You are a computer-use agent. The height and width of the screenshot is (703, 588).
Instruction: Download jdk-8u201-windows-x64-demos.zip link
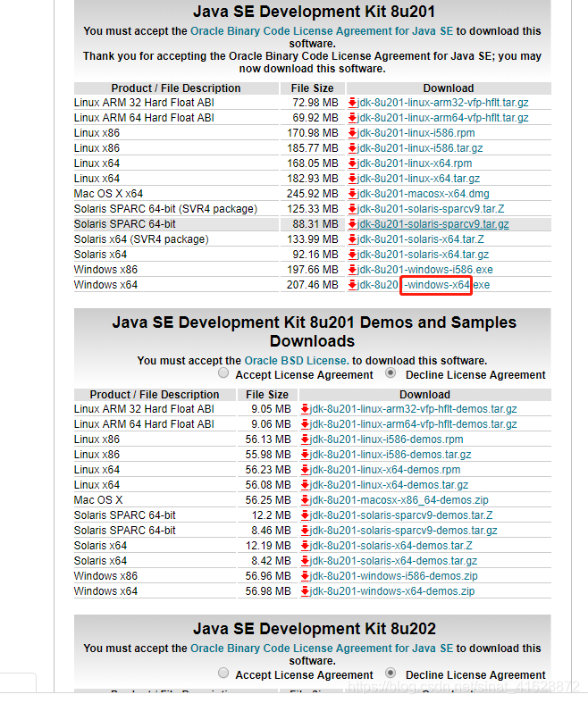pos(392,591)
